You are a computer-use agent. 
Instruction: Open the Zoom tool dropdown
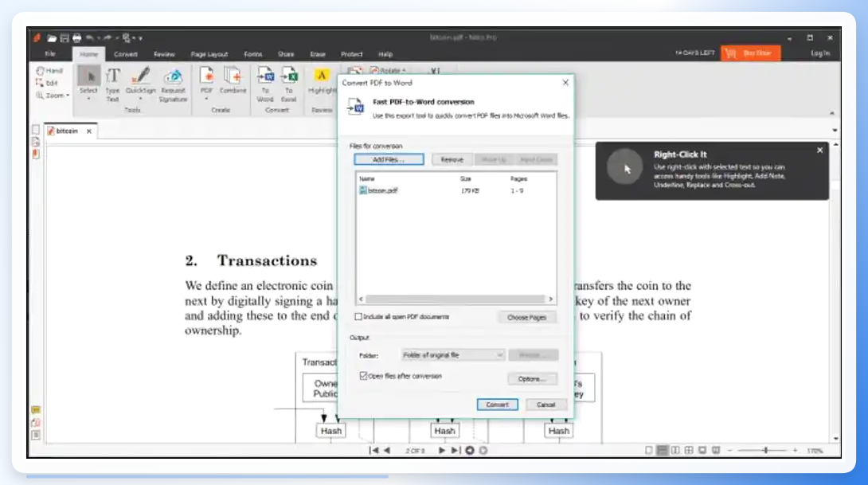point(53,96)
